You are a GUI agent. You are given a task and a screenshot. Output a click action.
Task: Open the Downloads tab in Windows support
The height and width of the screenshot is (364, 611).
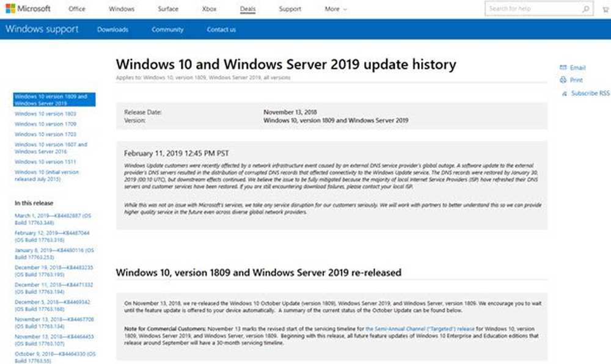[x=112, y=29]
